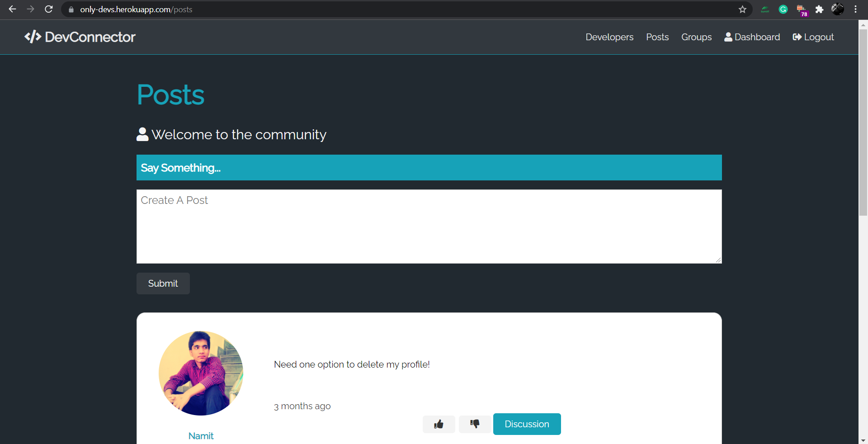
Task: Log out via Logout link
Action: point(813,37)
